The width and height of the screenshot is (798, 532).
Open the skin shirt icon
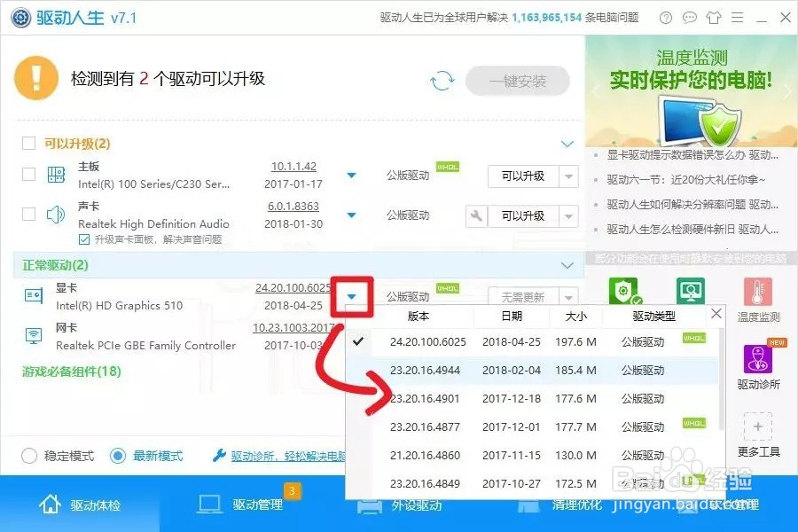point(714,18)
